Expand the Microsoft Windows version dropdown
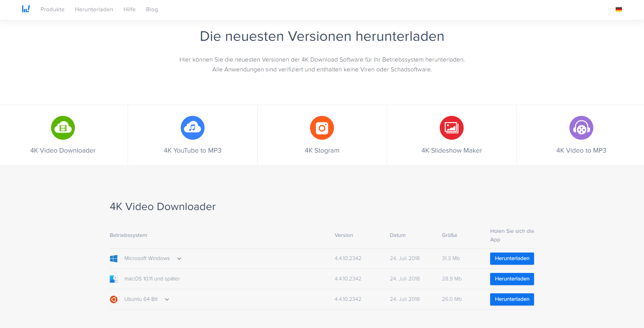644x328 pixels. (x=179, y=259)
